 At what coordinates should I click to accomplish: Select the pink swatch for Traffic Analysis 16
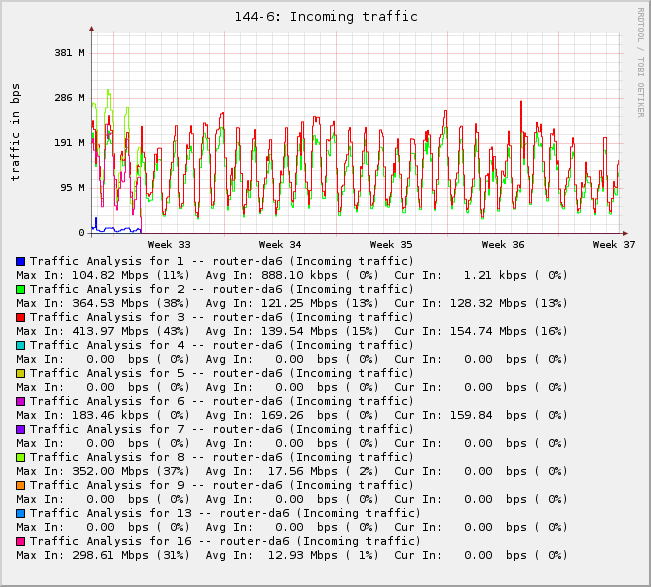(x=21, y=541)
